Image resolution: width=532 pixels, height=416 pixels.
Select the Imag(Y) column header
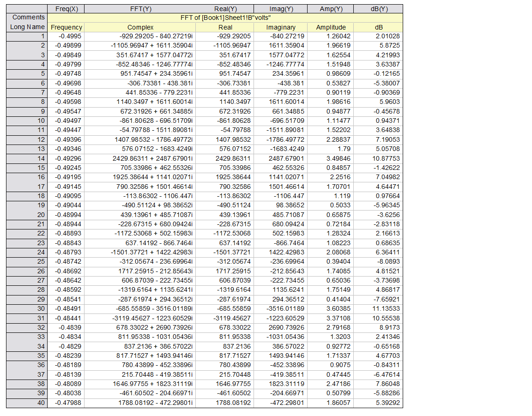pyautogui.click(x=281, y=9)
